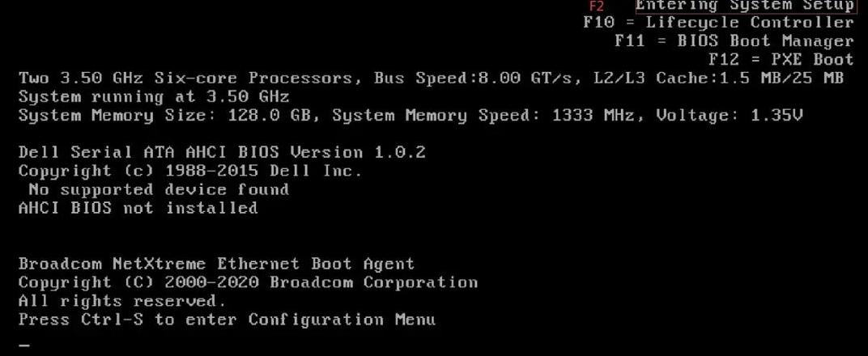Image resolution: width=868 pixels, height=356 pixels.
Task: Click the Dell Serial ATA AHCI BIOS Version line
Action: [x=222, y=153]
